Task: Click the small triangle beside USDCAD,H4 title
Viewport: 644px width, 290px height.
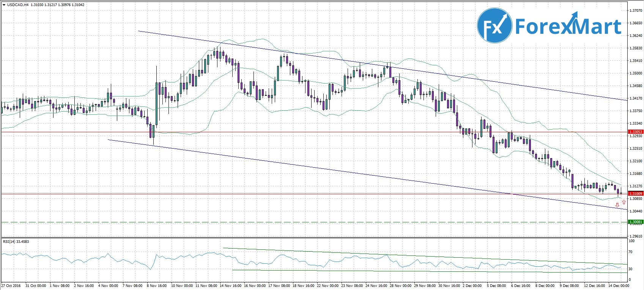Action: (x=4, y=5)
